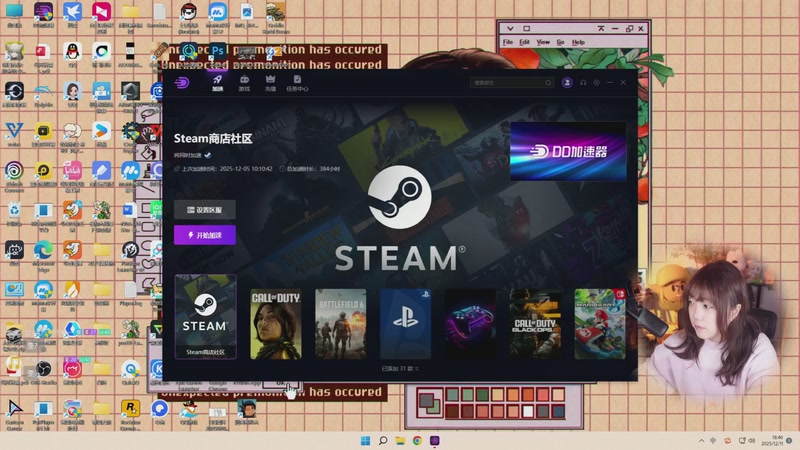The width and height of the screenshot is (800, 450).
Task: Select the Mario Kart 8 card
Action: pos(600,324)
